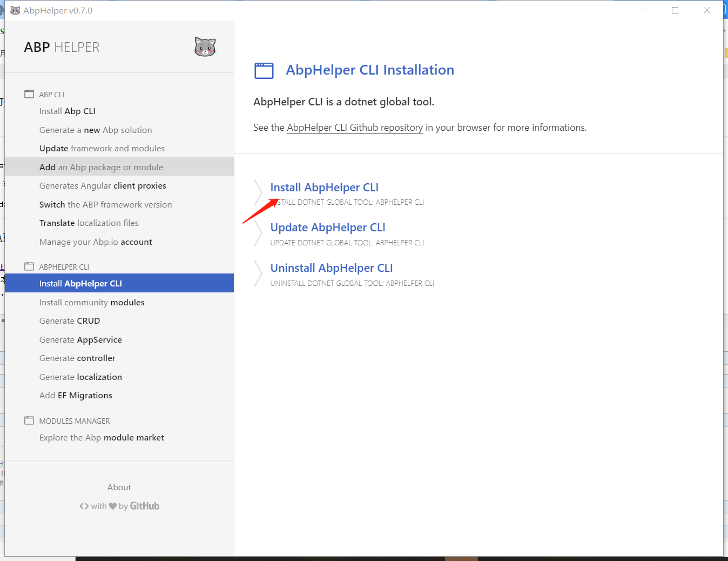Open the GitHub link in footer

145,506
